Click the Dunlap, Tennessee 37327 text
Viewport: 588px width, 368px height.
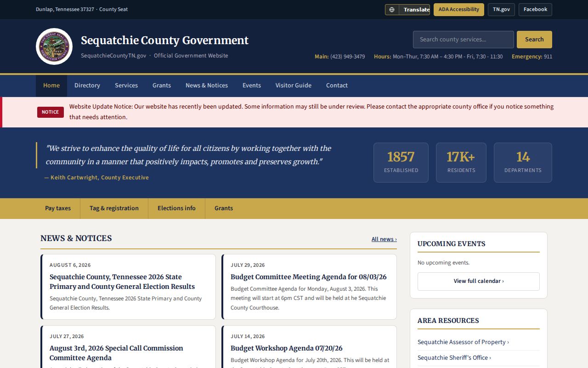point(65,9)
